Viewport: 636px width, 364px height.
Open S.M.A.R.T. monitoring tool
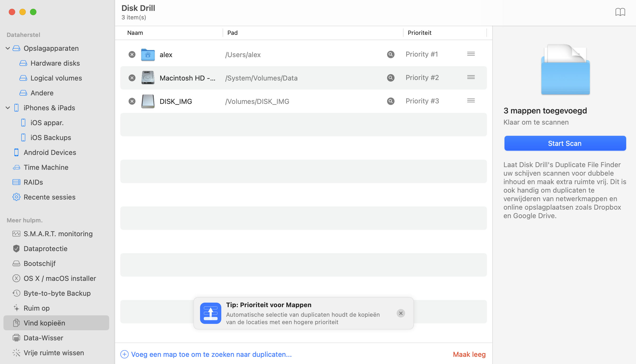click(58, 234)
